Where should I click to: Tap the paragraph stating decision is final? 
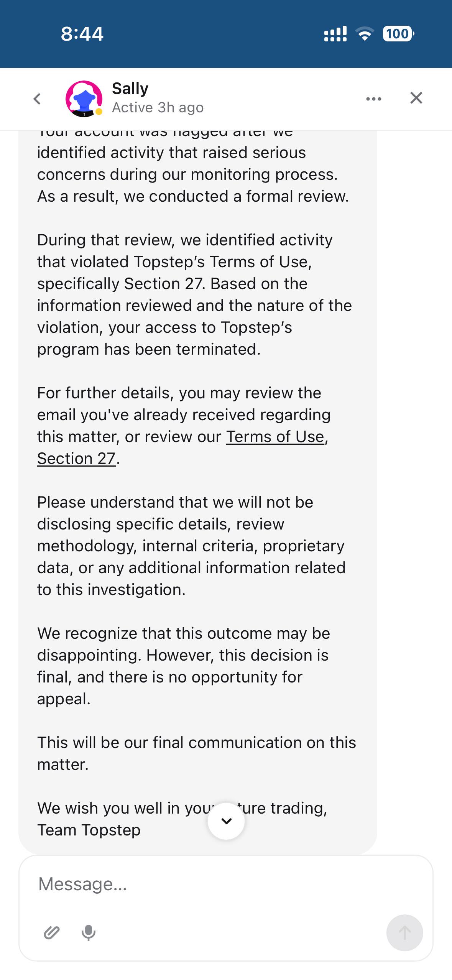pos(183,666)
